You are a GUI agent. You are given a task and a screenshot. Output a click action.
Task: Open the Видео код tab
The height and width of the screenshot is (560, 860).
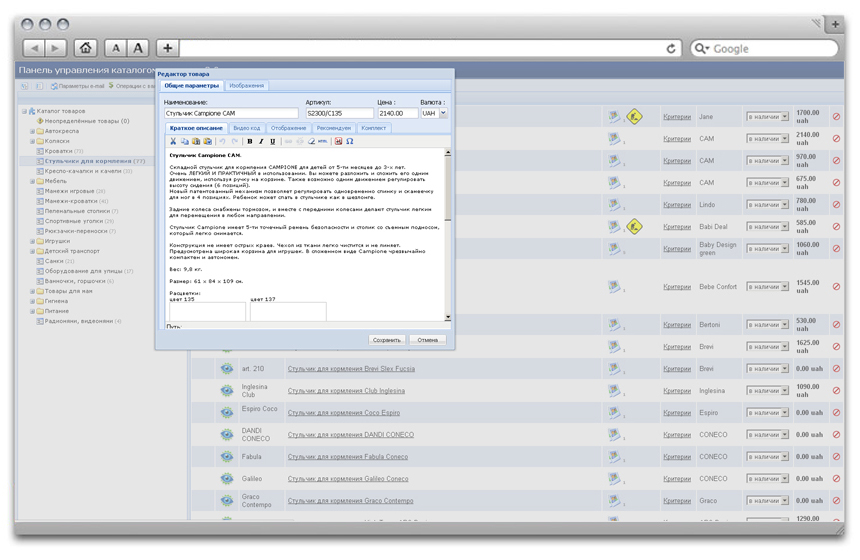click(247, 128)
